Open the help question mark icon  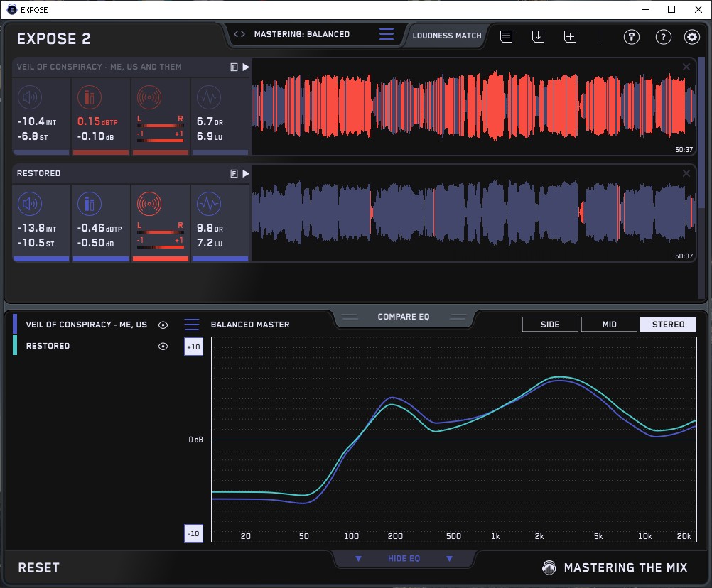(663, 37)
